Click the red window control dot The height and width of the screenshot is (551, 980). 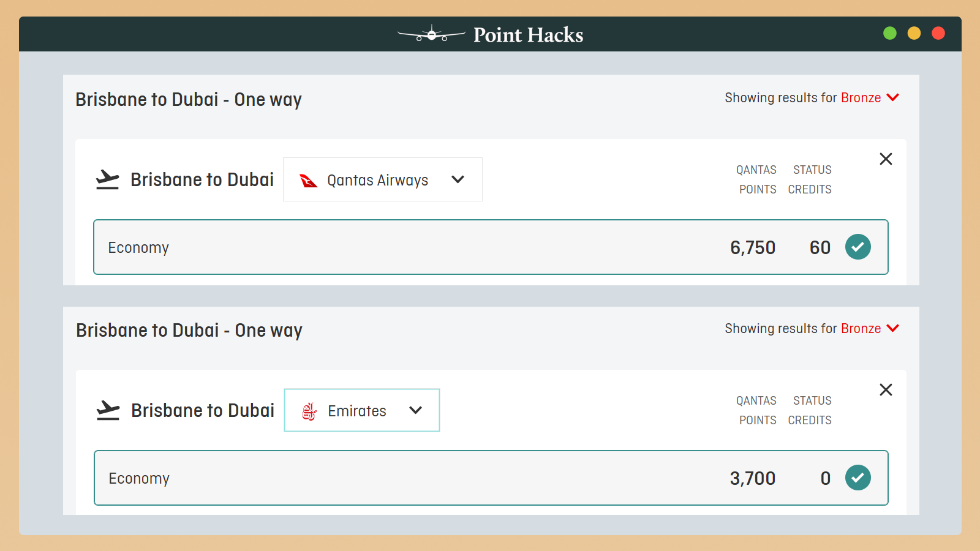coord(938,33)
